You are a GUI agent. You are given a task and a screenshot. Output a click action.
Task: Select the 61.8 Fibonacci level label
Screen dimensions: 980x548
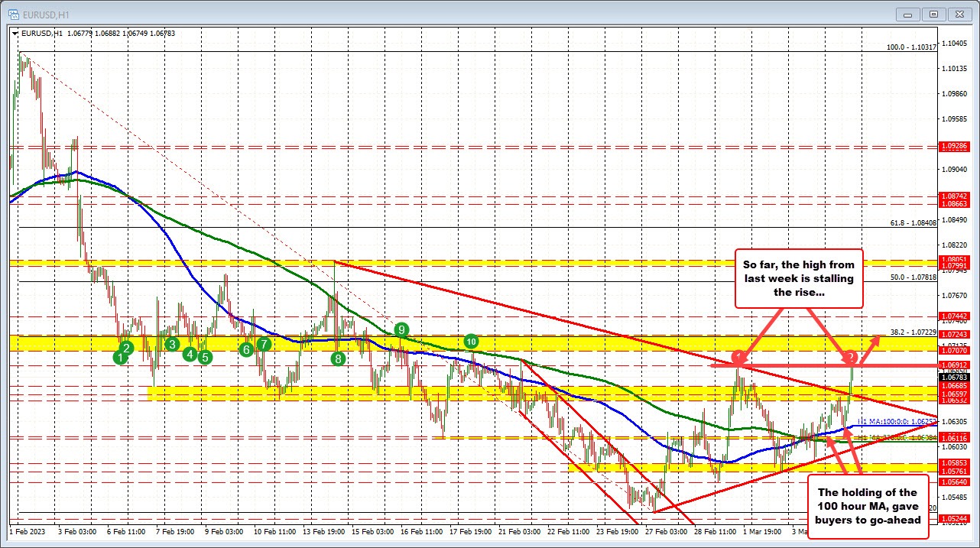coord(908,223)
